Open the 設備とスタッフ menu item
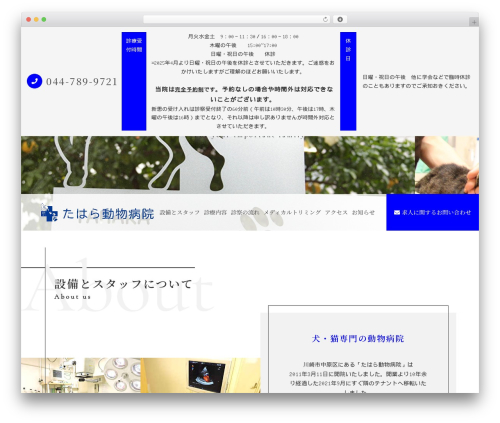 (x=180, y=212)
